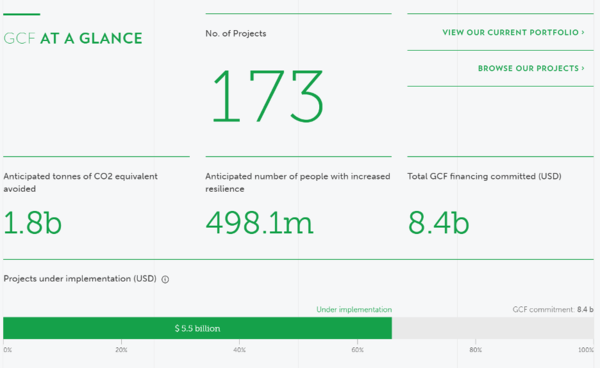This screenshot has height=368, width=600.
Task: Click the No. of Projects label
Action: tap(236, 34)
